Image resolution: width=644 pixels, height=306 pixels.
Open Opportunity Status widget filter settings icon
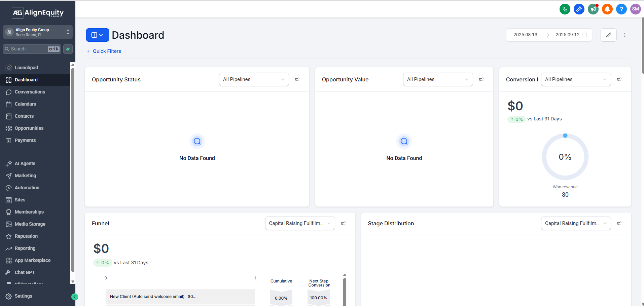pyautogui.click(x=297, y=79)
